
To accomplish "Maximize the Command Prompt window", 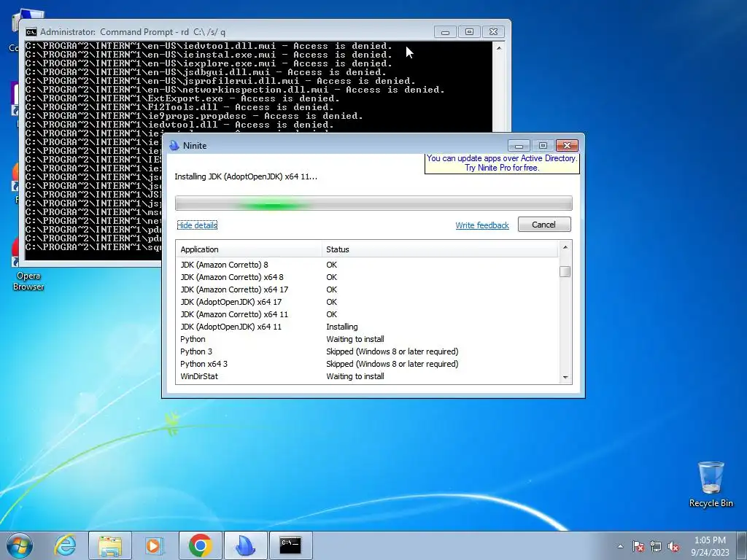I will click(x=469, y=32).
